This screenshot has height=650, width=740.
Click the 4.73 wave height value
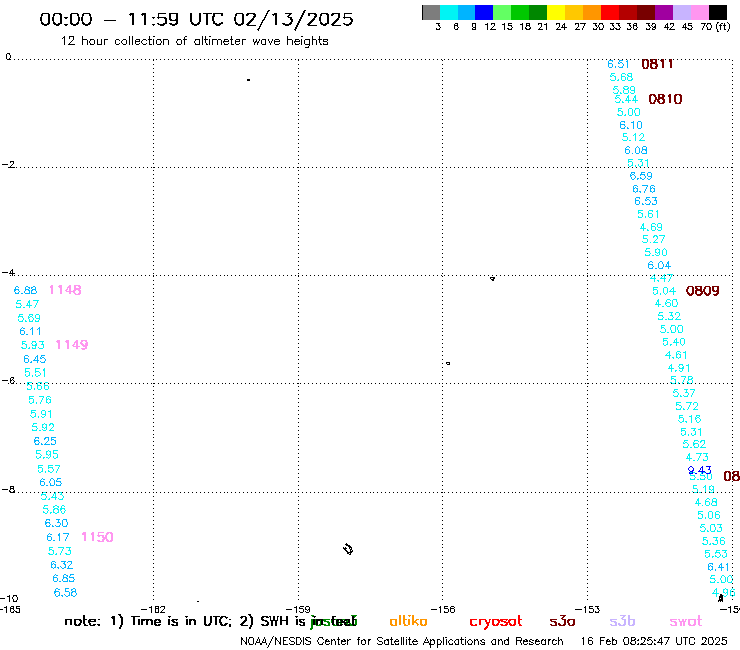tap(697, 457)
